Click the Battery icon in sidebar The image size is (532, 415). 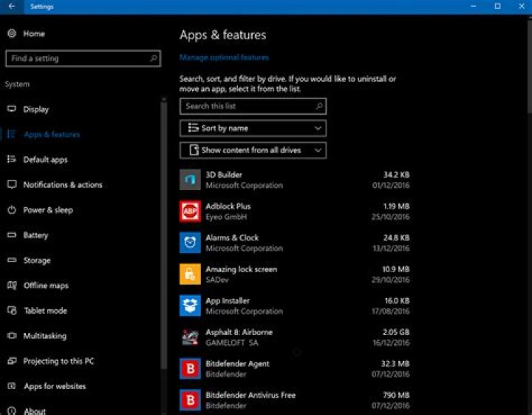click(12, 235)
